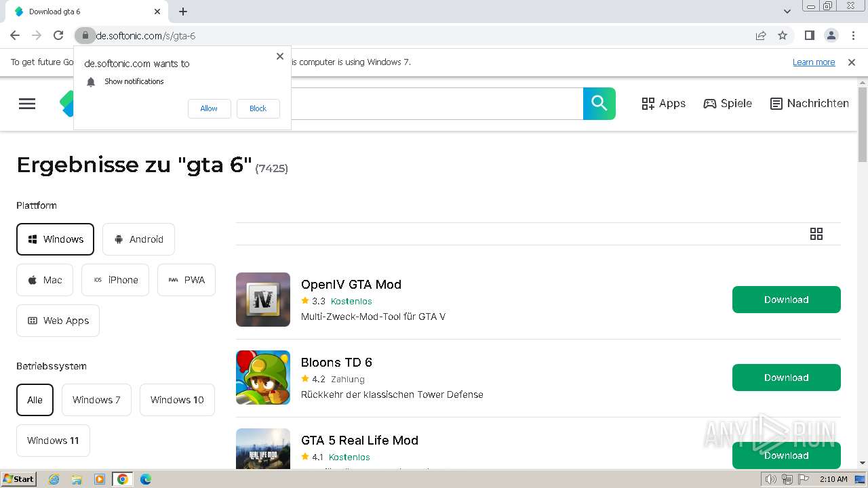Viewport: 868px width, 488px height.
Task: Launch Internet Explorer from taskbar
Action: [54, 479]
